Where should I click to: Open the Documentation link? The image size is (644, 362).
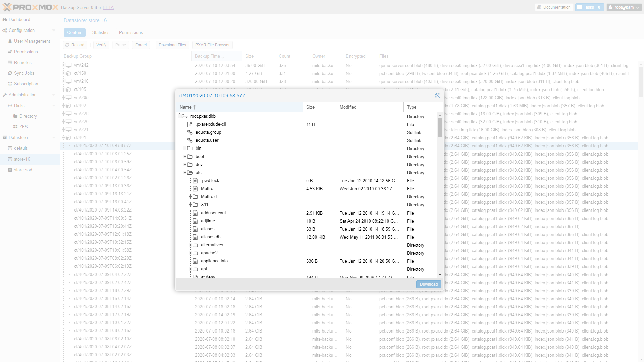(553, 7)
